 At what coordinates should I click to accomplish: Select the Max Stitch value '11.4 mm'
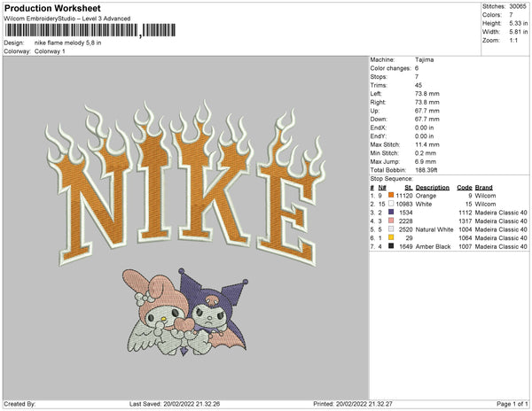click(x=427, y=144)
